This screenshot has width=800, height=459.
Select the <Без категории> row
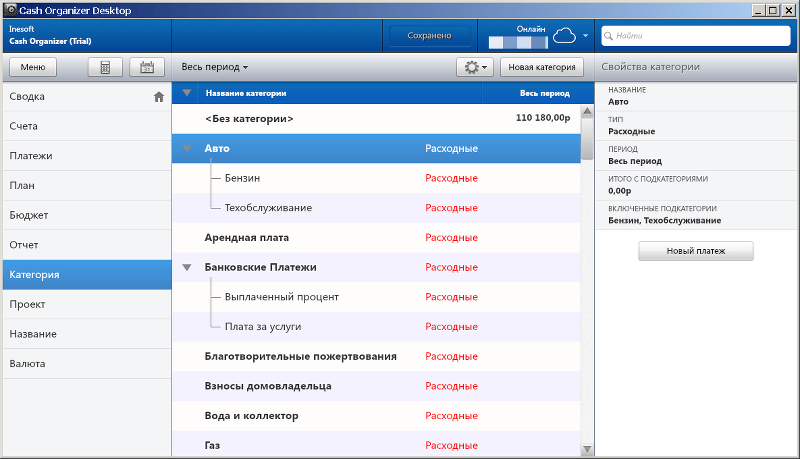point(376,119)
